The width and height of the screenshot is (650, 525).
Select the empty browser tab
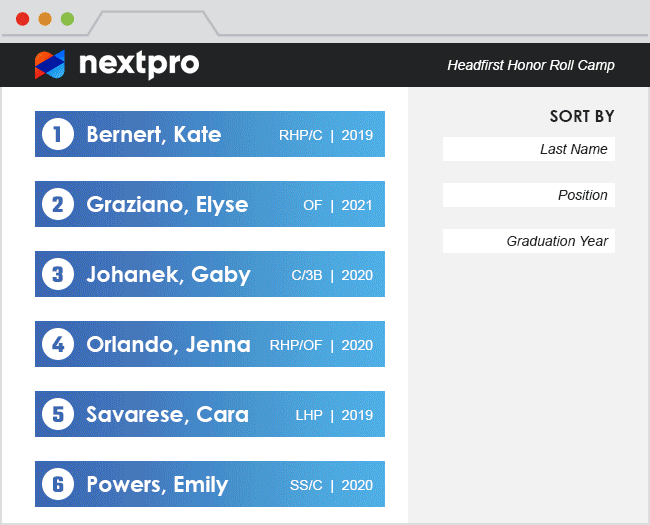click(x=153, y=23)
